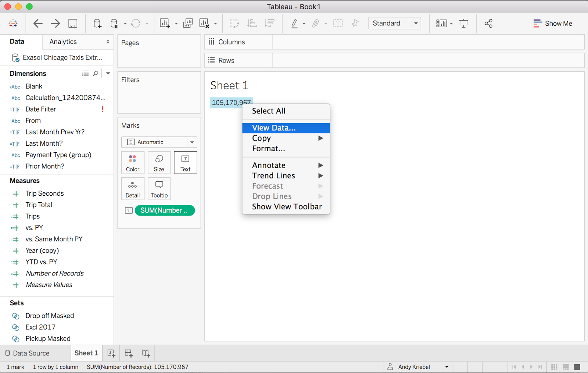Screen dimensions: 588x373
Task: Select the Sheet 1 tab
Action: coord(86,353)
